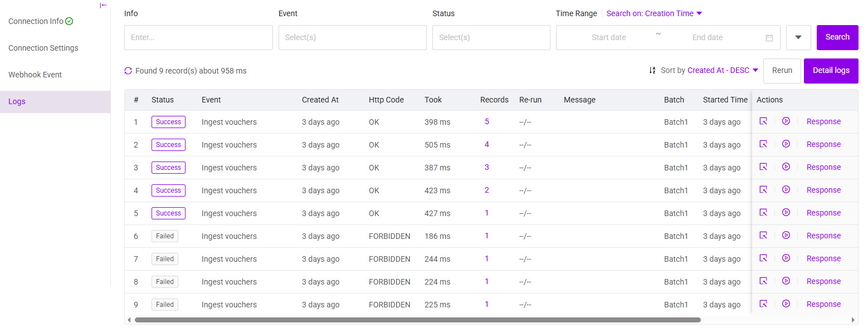Click the calendar icon in the date range
This screenshot has width=868, height=328.
pyautogui.click(x=769, y=38)
